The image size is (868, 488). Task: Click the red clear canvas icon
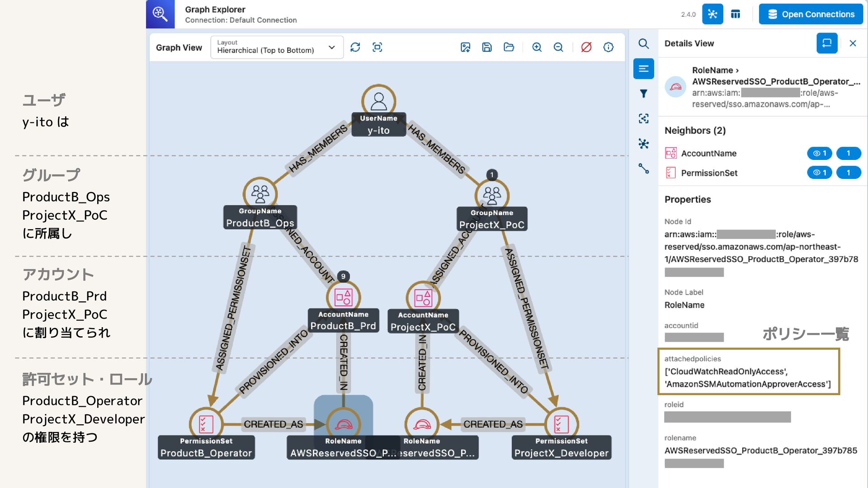pos(586,47)
